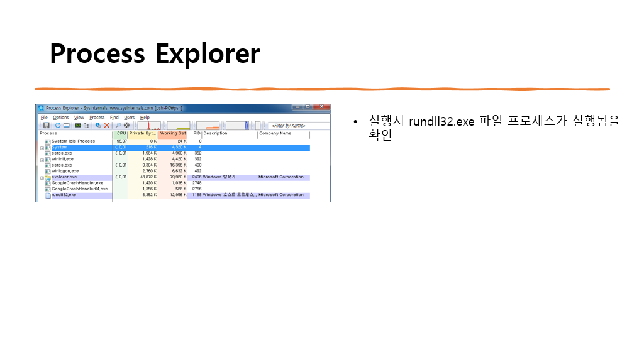The height and width of the screenshot is (362, 644).
Task: Click Microsoft Corporation in the explorer.exe row
Action: (281, 177)
